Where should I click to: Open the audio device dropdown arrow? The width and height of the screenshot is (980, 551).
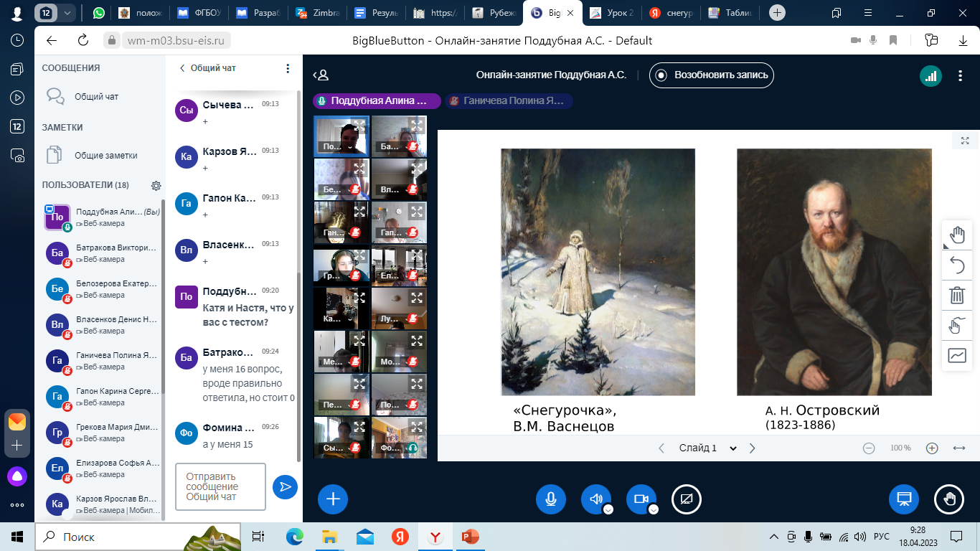608,510
